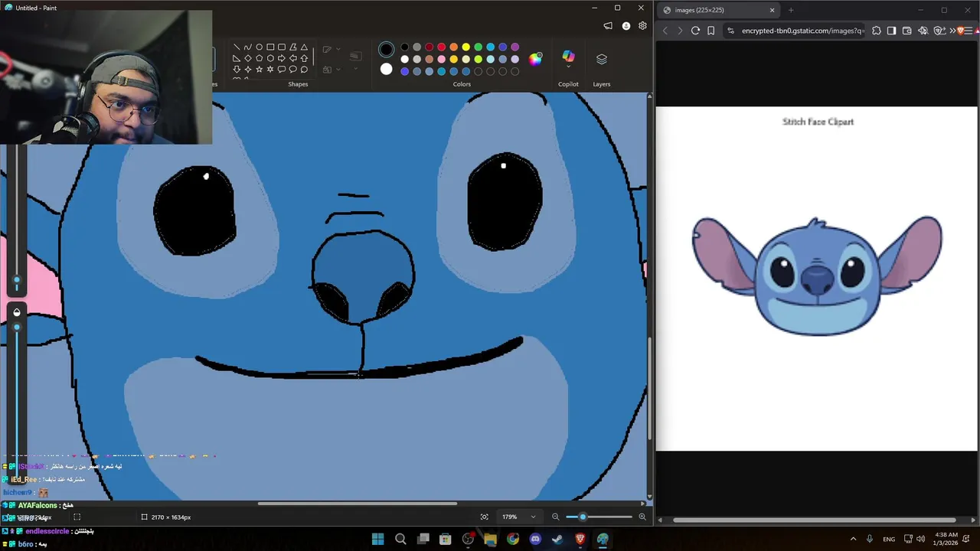Select the oval callout shape

click(x=292, y=70)
